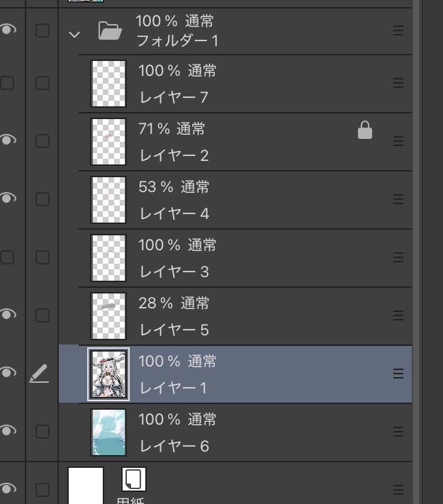This screenshot has height=504, width=443.
Task: Select the レイヤー 2 thumbnail
Action: tap(108, 142)
